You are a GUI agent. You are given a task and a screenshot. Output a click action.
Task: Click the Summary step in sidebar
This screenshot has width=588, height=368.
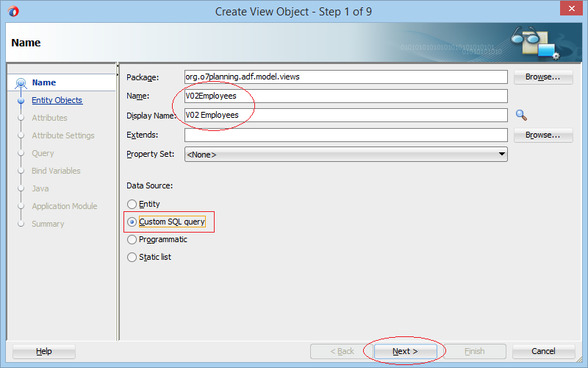(48, 224)
